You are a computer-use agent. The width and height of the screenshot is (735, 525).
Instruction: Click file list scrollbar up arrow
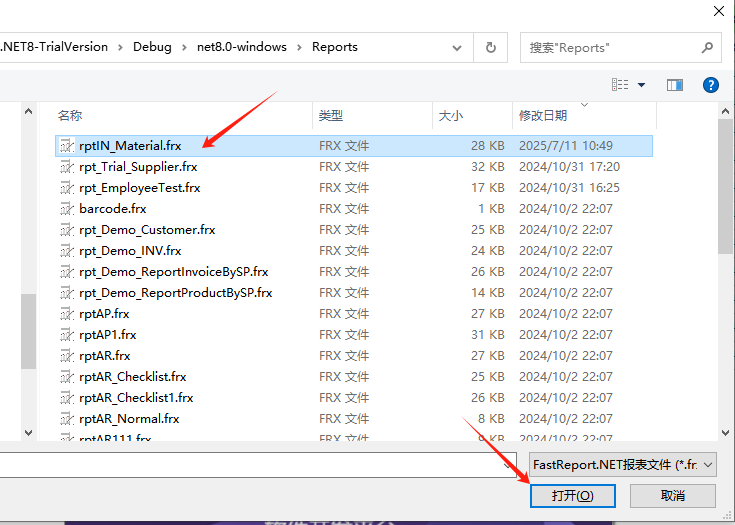coord(725,112)
